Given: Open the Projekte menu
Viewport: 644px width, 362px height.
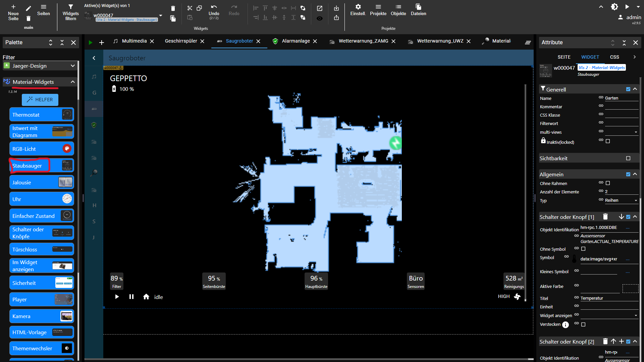Looking at the screenshot, I should (378, 7).
